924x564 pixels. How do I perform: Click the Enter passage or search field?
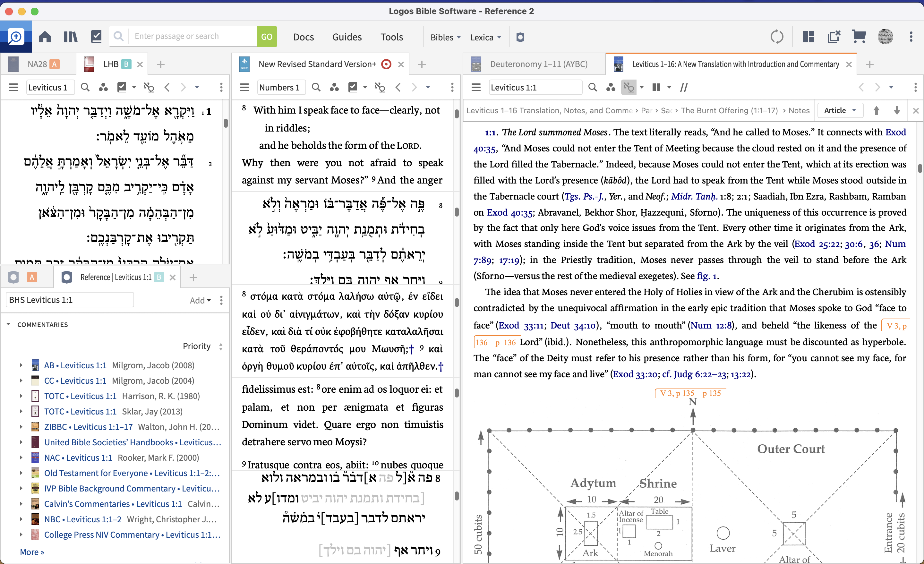tap(193, 37)
